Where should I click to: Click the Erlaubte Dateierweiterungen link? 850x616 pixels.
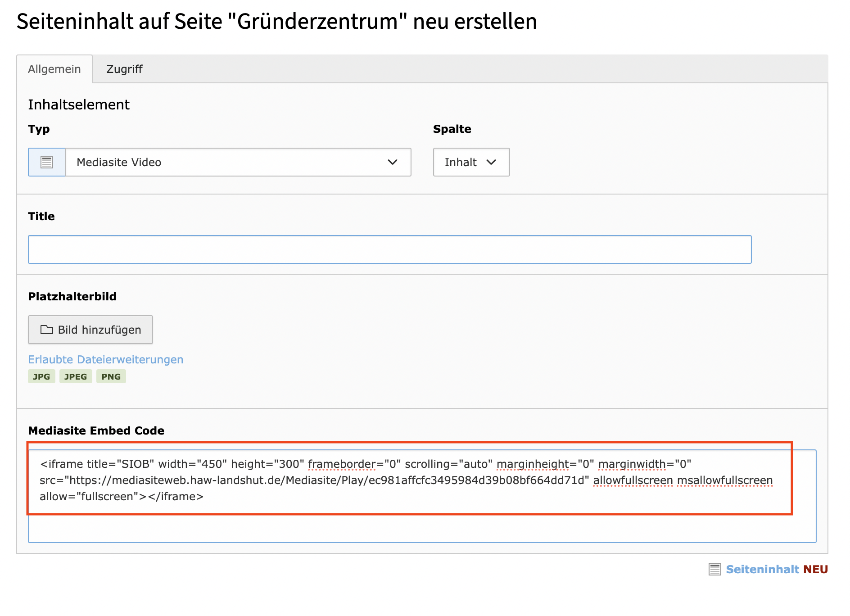coord(105,359)
